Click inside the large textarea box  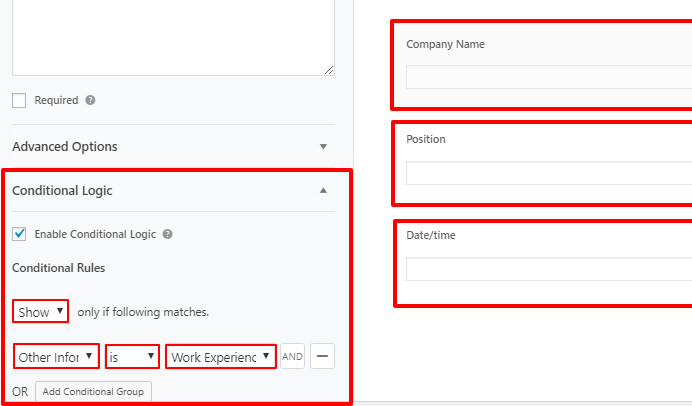(x=173, y=35)
